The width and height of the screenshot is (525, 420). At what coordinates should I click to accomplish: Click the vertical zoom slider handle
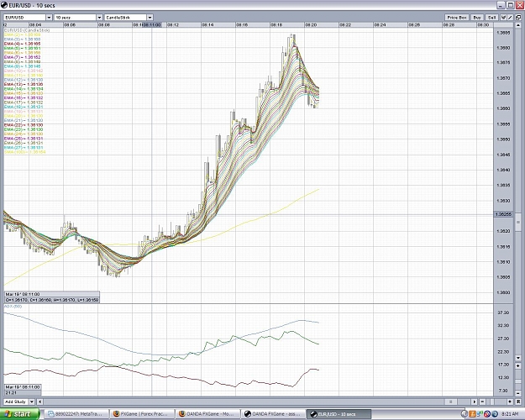click(518, 380)
